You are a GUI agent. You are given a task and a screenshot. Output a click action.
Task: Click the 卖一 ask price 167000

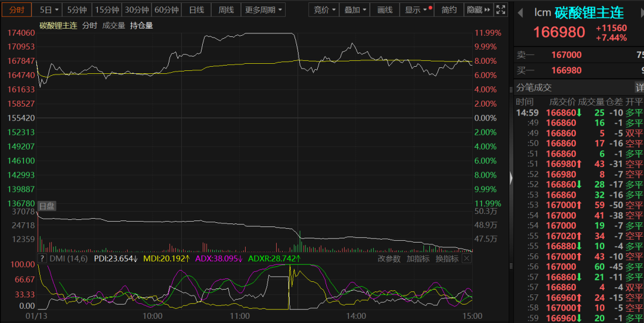tap(566, 55)
